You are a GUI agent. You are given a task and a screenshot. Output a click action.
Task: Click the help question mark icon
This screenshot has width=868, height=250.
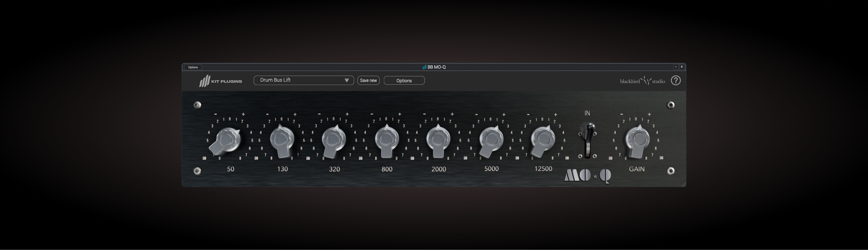(676, 81)
